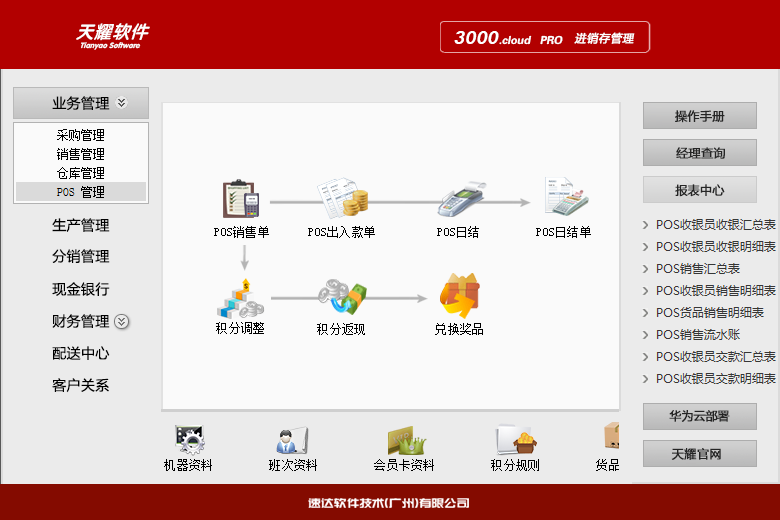Open the 客户关系 section
This screenshot has height=520, width=780.
tap(81, 386)
